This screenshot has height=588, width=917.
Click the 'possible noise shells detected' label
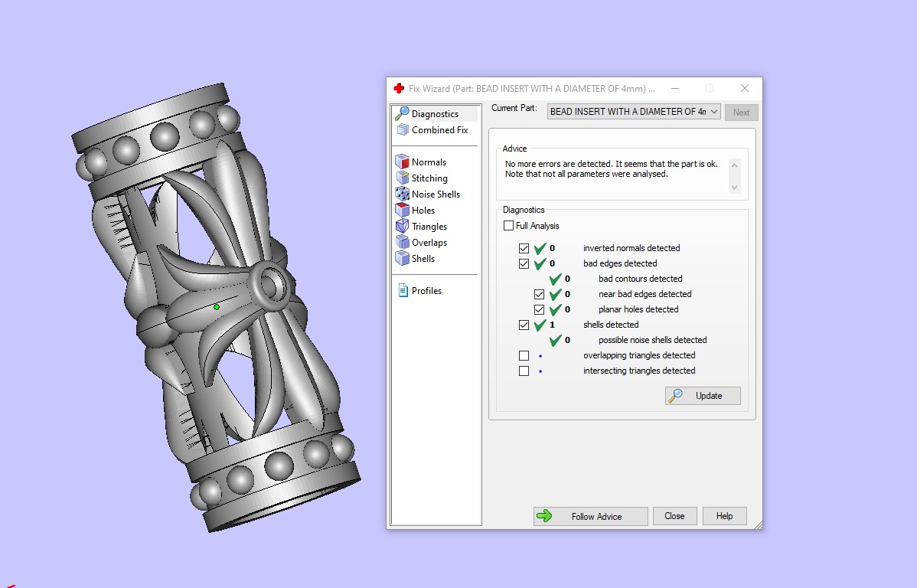(x=653, y=340)
